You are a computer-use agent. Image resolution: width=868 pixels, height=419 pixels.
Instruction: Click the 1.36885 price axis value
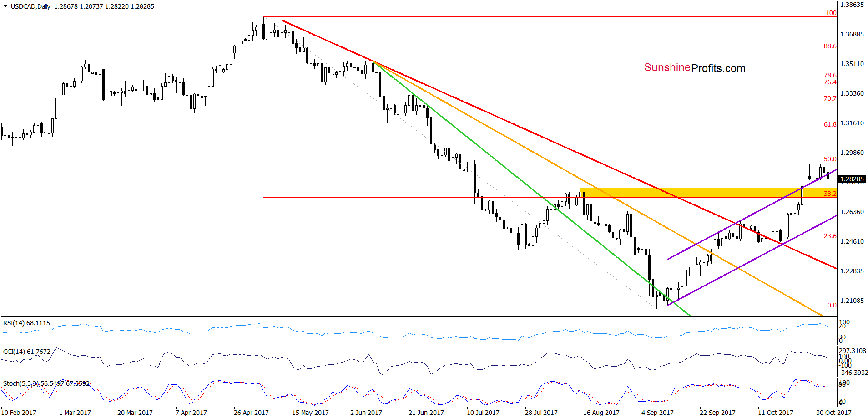(x=852, y=34)
